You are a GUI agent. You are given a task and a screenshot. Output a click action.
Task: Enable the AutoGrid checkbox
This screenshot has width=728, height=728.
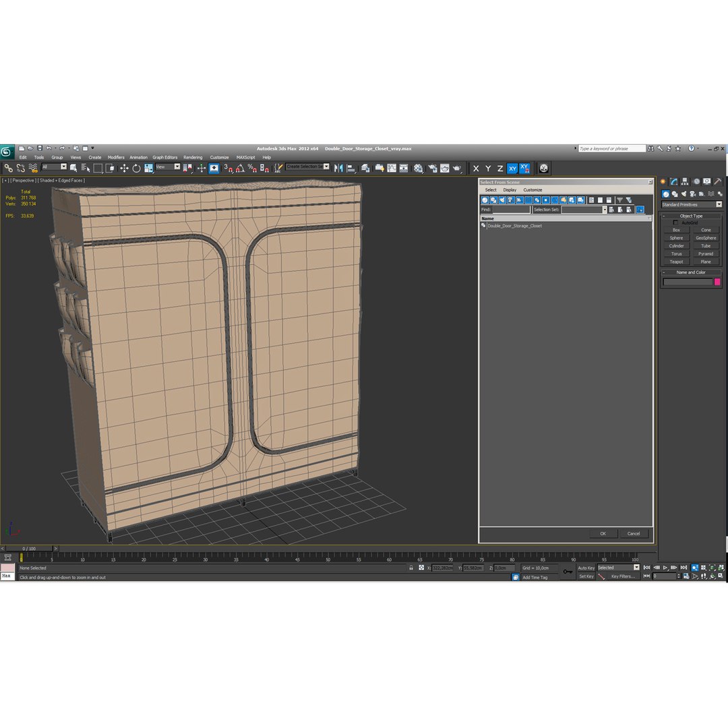tap(675, 223)
